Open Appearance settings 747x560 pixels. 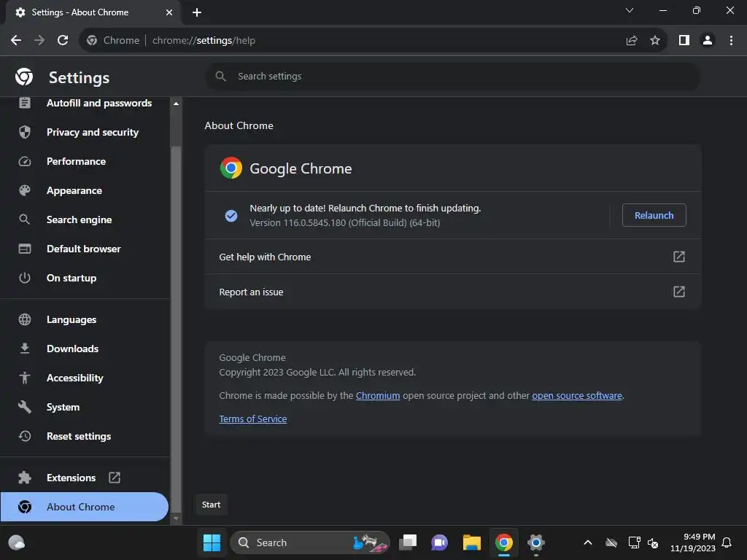[85, 190]
